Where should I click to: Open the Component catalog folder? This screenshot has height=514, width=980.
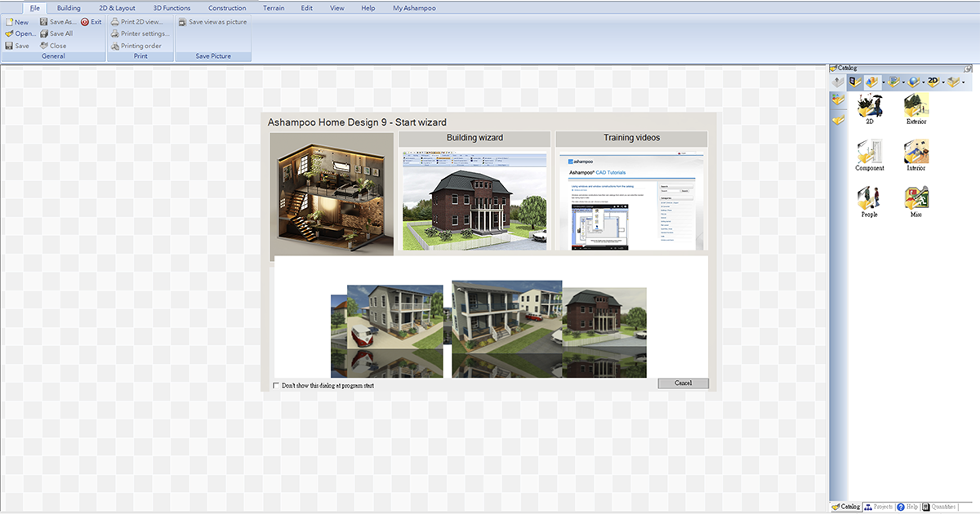[869, 153]
